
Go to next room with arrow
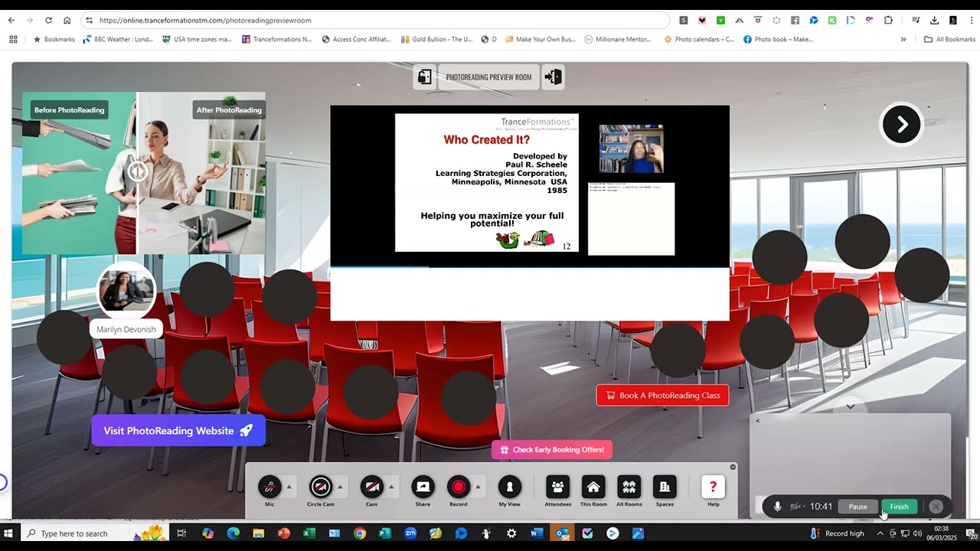pyautogui.click(x=902, y=124)
